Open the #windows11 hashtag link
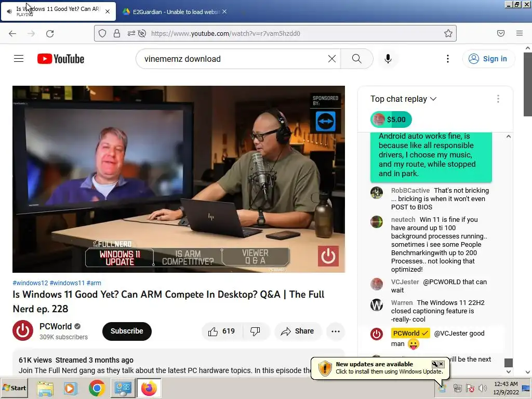Image resolution: width=532 pixels, height=399 pixels. point(67,283)
